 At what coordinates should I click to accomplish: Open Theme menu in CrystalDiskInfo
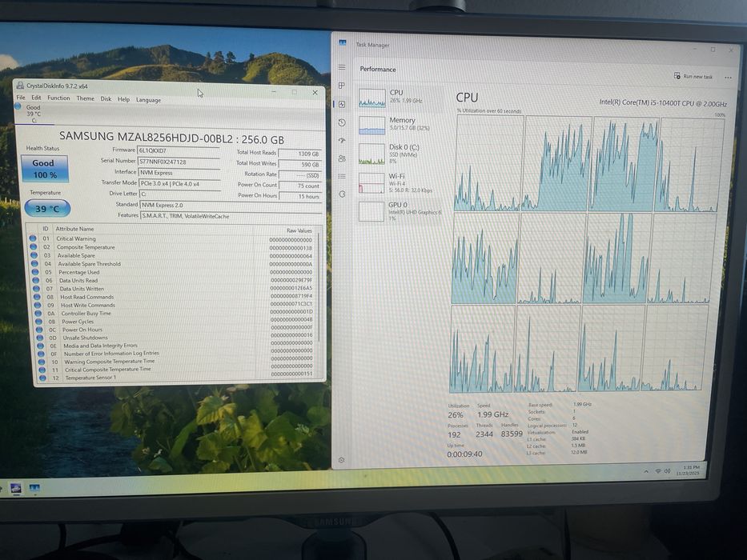click(86, 98)
